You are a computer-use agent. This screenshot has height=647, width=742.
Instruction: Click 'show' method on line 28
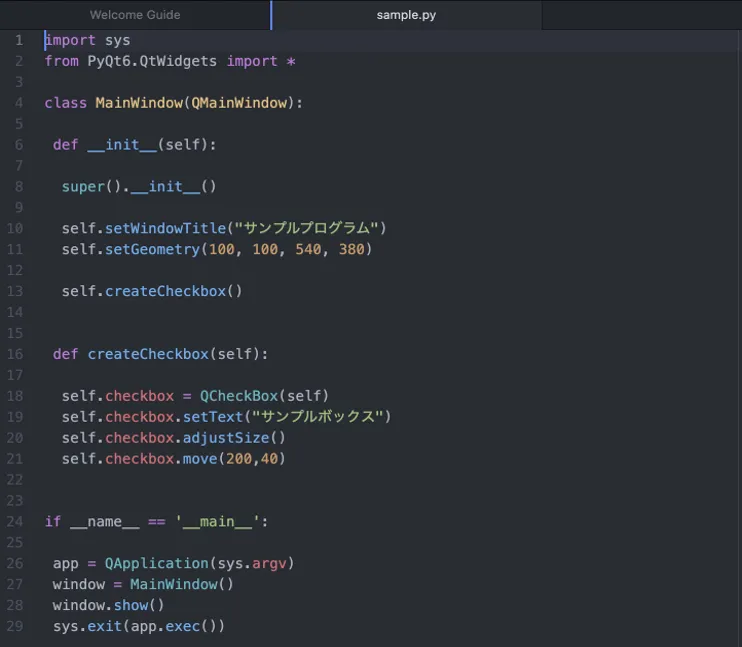(x=131, y=605)
